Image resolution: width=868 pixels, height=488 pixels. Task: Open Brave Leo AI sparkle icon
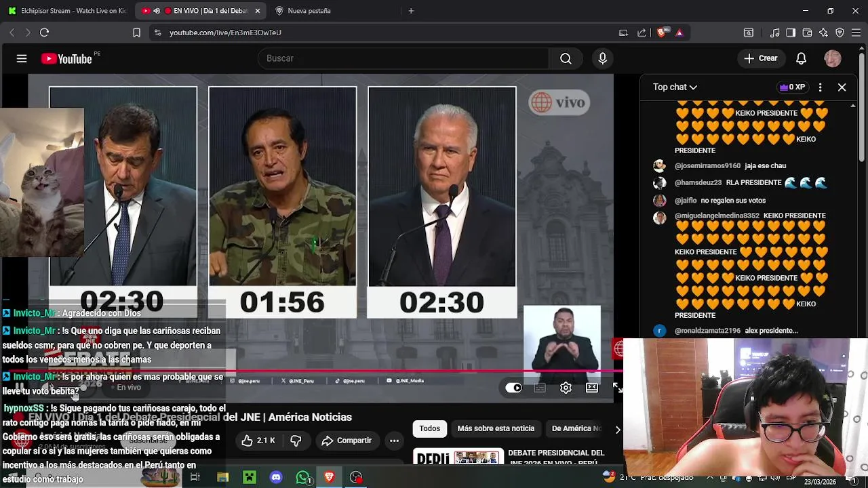823,33
